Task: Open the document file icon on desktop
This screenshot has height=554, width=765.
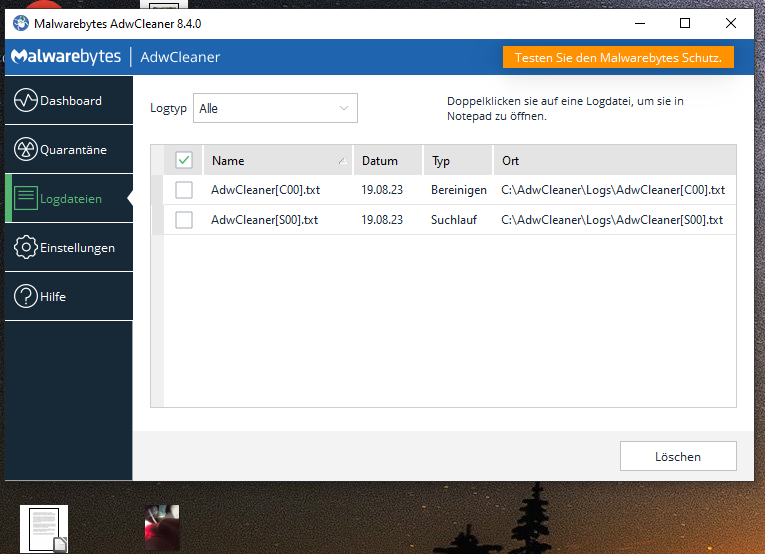Action: coord(44,529)
